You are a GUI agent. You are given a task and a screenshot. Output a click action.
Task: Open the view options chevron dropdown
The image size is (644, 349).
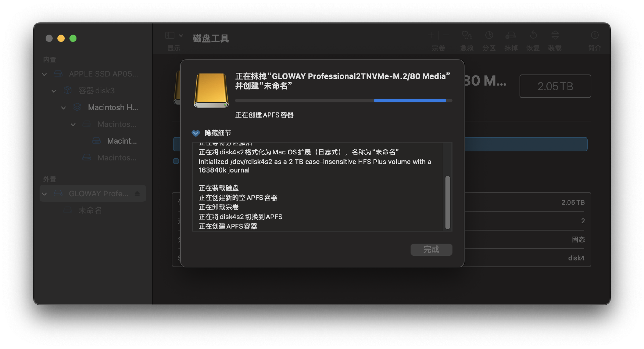tap(181, 36)
